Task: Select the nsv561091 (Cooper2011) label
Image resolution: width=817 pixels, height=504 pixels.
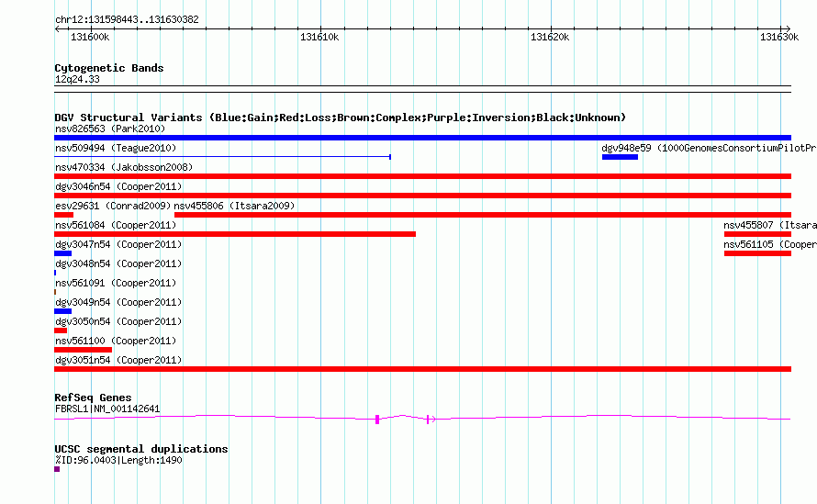Action: [116, 283]
